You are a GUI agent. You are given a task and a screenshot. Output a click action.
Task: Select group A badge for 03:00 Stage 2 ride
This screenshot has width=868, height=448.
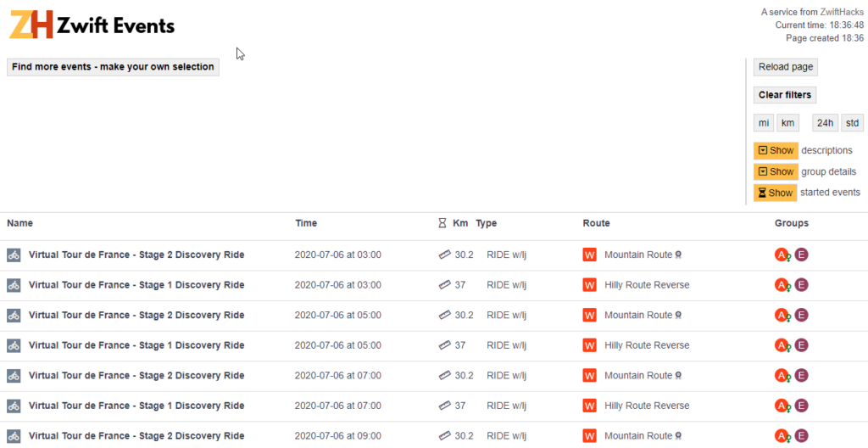[x=782, y=255]
